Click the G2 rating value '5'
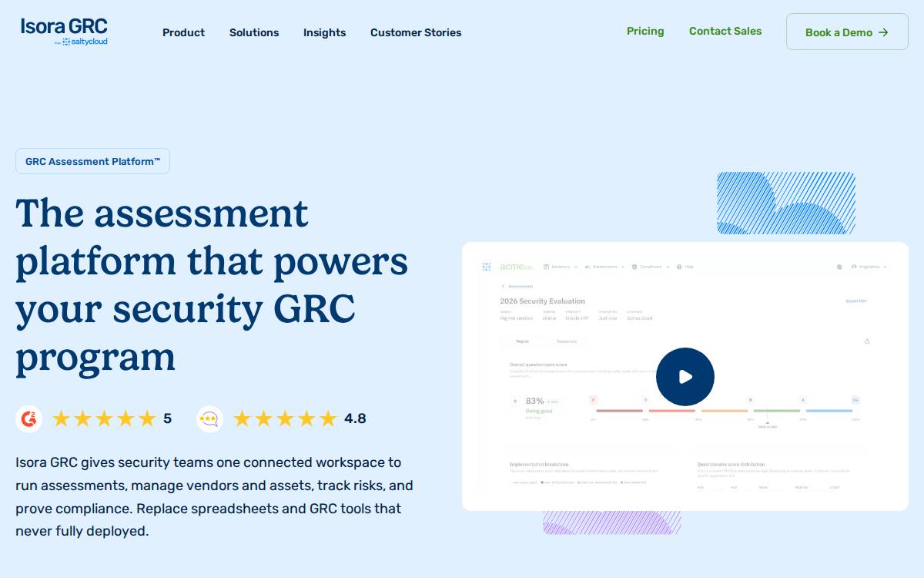The image size is (924, 578). [167, 418]
